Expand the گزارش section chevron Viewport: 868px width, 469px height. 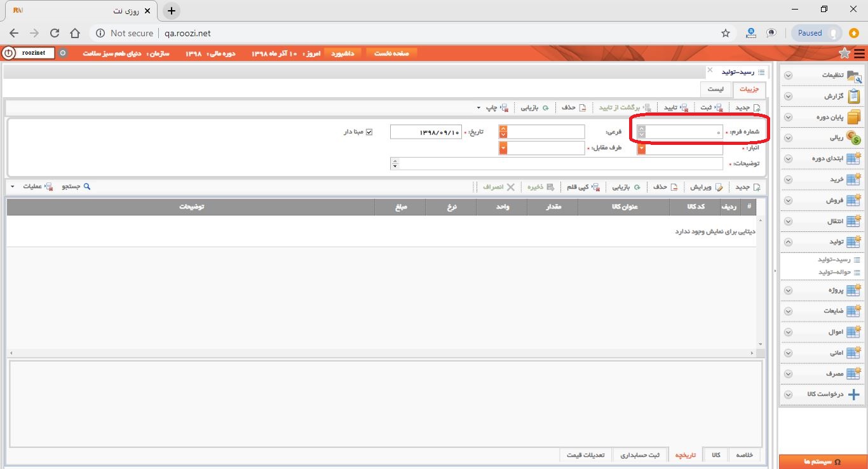tap(789, 96)
